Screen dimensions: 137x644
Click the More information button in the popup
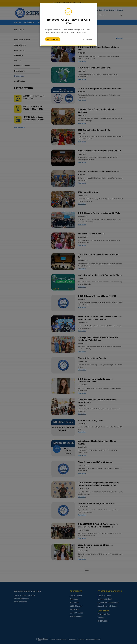53,39
